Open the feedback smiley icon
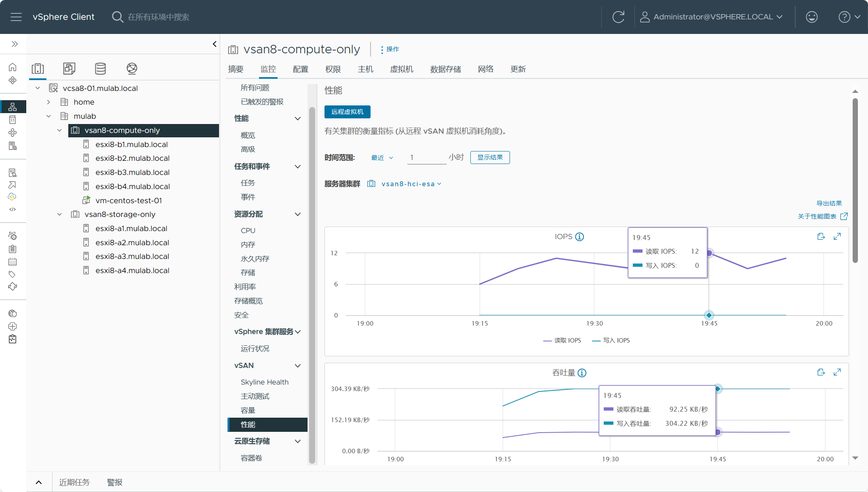 811,17
